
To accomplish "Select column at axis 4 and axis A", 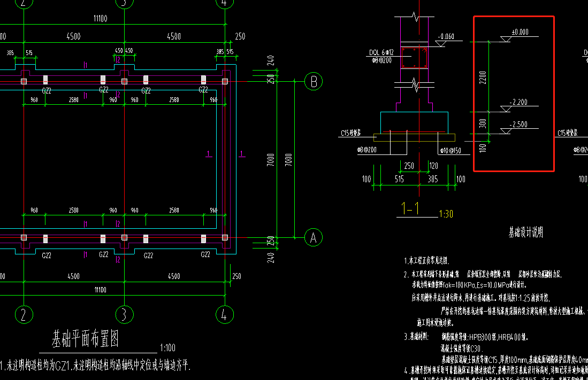I will click(225, 238).
